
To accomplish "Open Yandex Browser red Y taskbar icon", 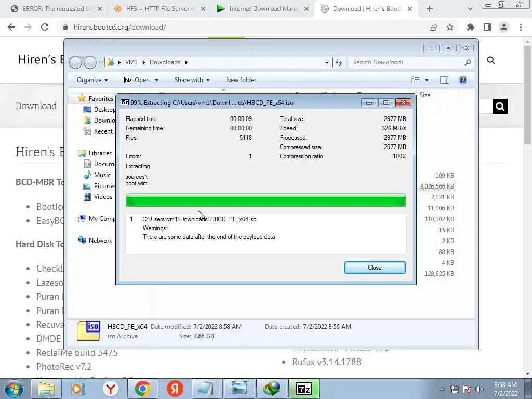I will pos(110,389).
